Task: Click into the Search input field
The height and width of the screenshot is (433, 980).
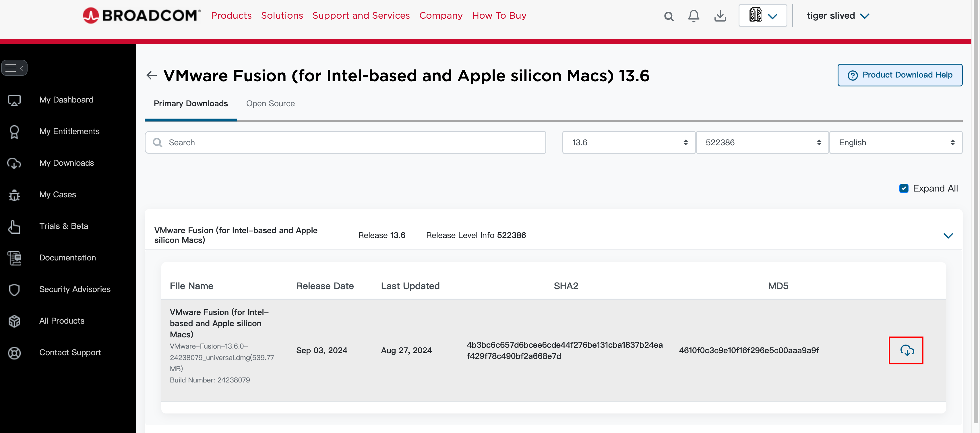Action: pos(345,142)
